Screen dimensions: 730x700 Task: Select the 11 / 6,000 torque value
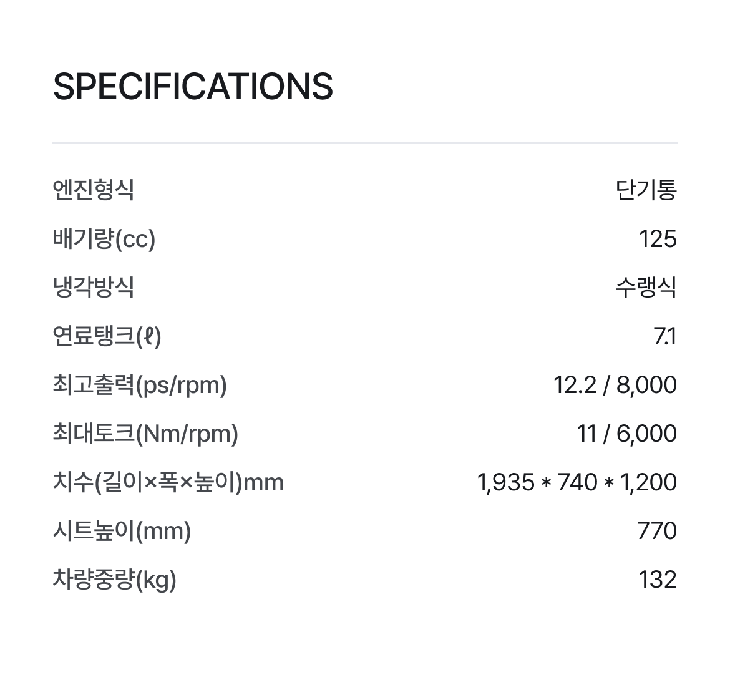click(626, 434)
